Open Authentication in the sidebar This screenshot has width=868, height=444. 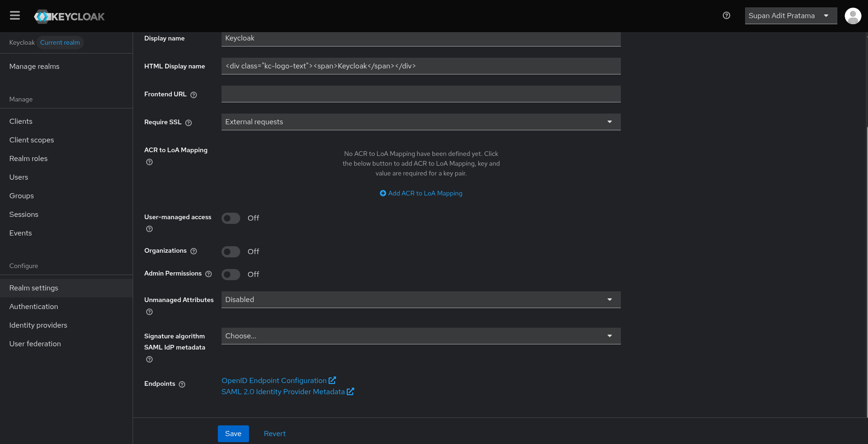(x=66, y=307)
